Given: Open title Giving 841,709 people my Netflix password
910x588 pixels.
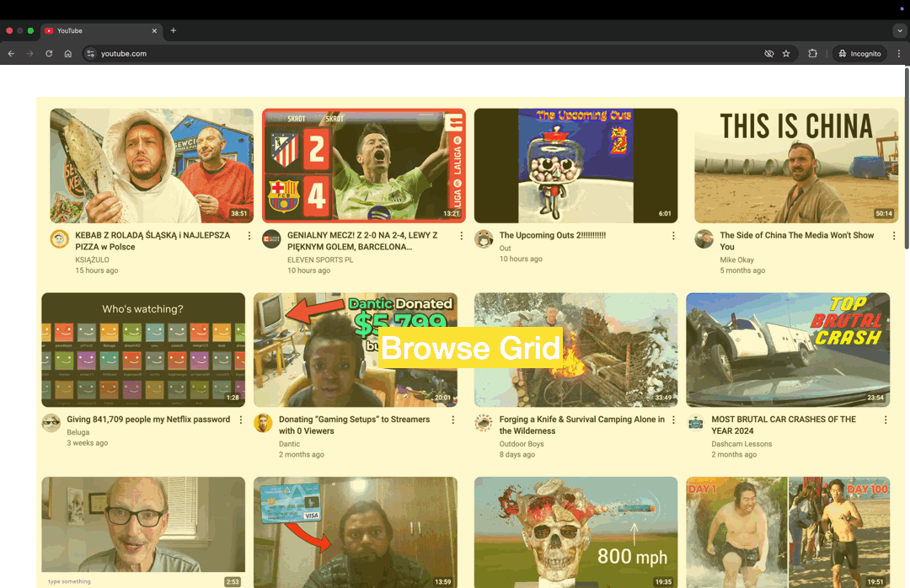Looking at the screenshot, I should click(148, 419).
